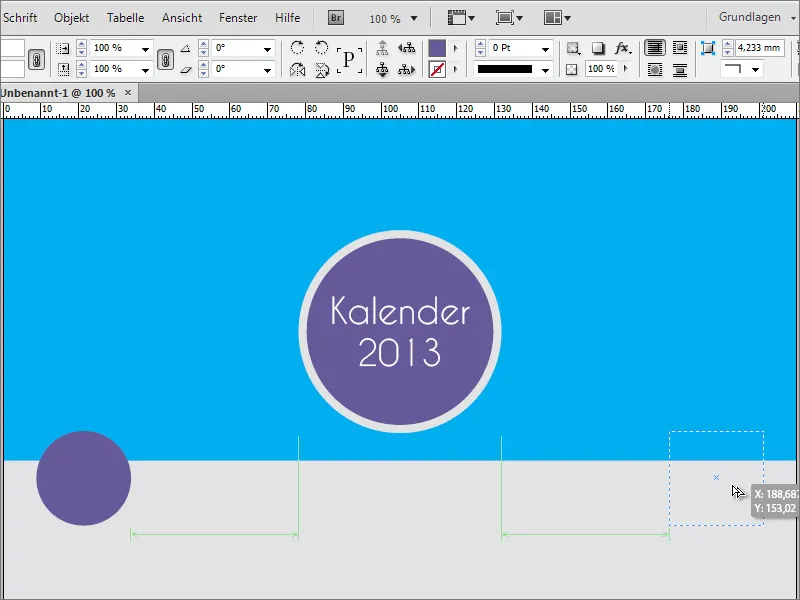
Task: Open the arrange documents dropdown
Action: pos(557,18)
